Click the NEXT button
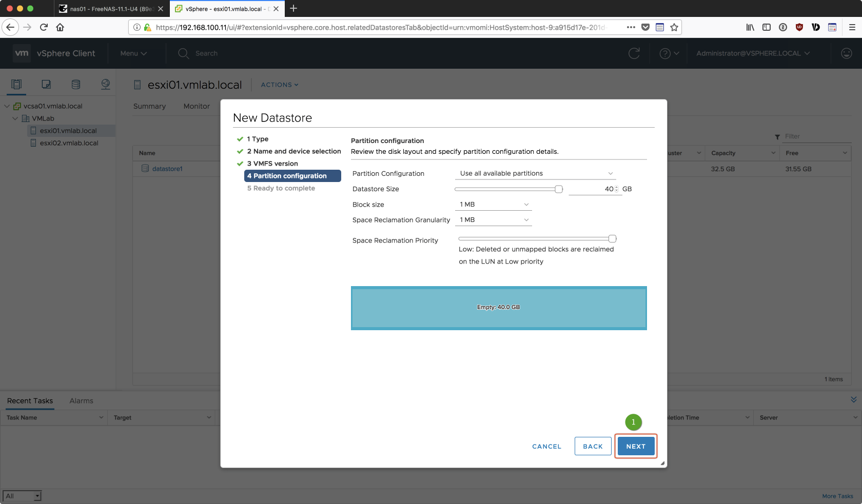862x504 pixels. (x=636, y=447)
